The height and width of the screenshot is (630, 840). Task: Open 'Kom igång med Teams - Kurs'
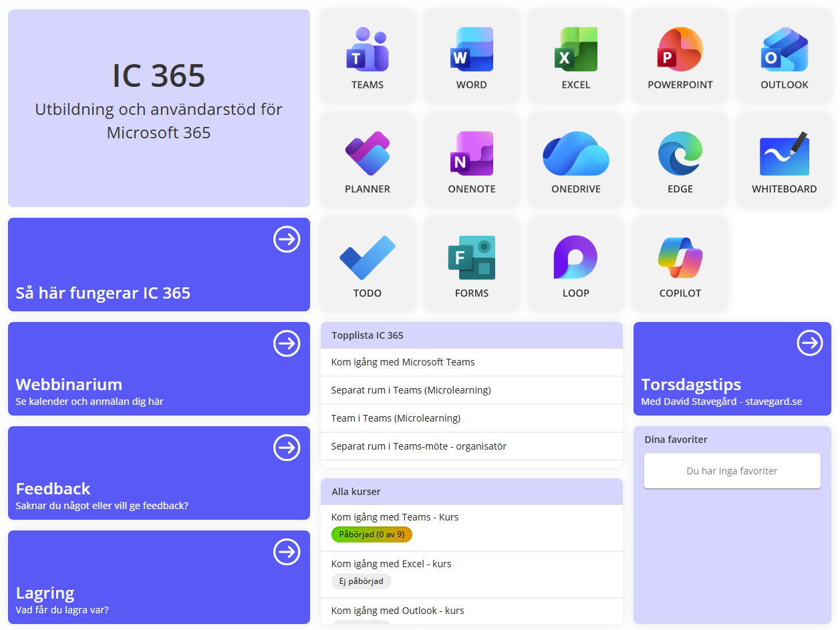click(x=395, y=517)
